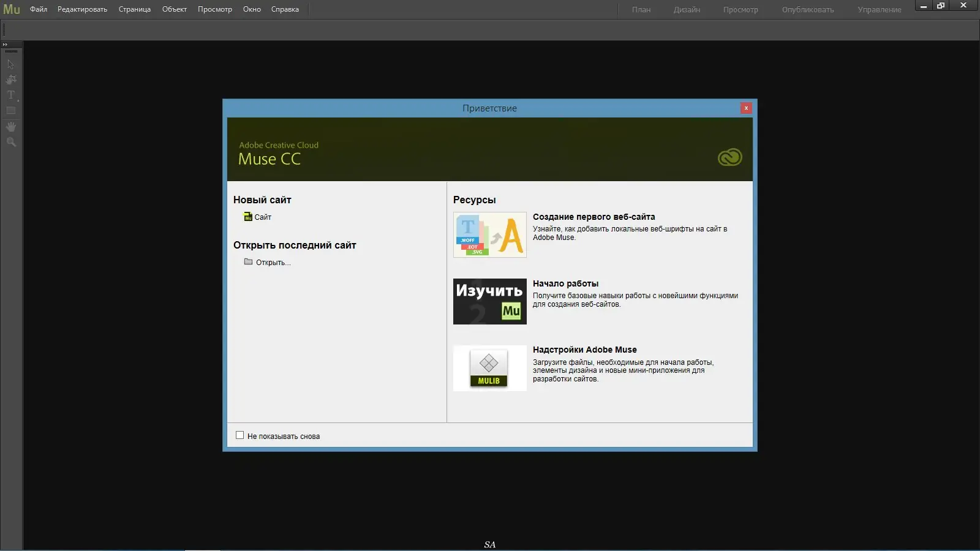Open the Окно menu
The width and height of the screenshot is (980, 551).
pos(252,9)
